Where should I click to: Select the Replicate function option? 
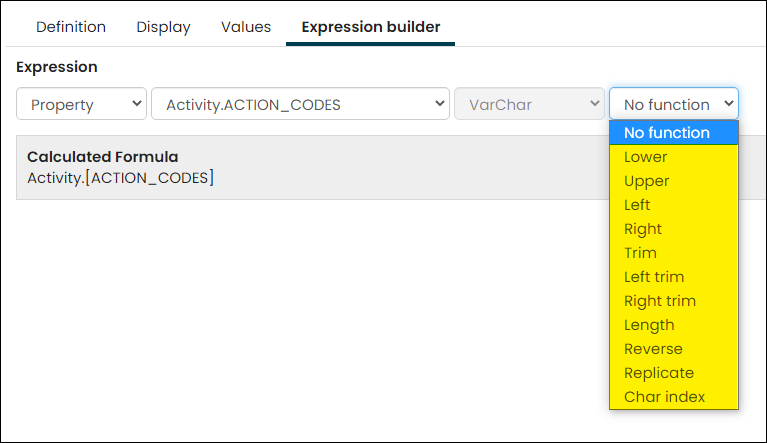click(x=674, y=373)
